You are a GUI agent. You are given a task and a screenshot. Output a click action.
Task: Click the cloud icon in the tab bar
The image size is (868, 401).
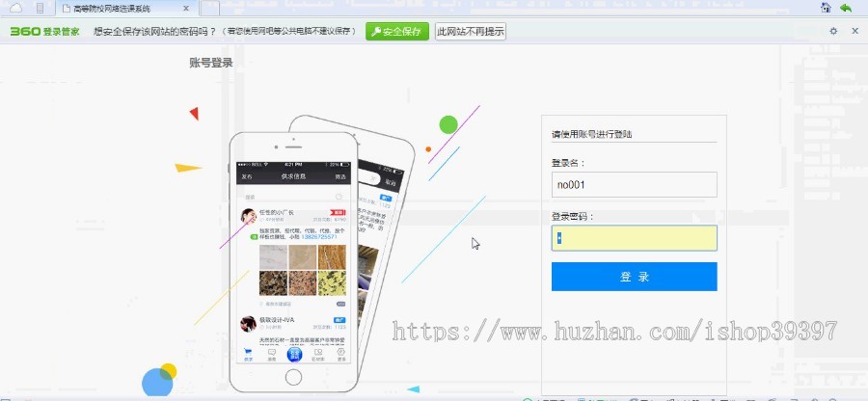tap(15, 8)
